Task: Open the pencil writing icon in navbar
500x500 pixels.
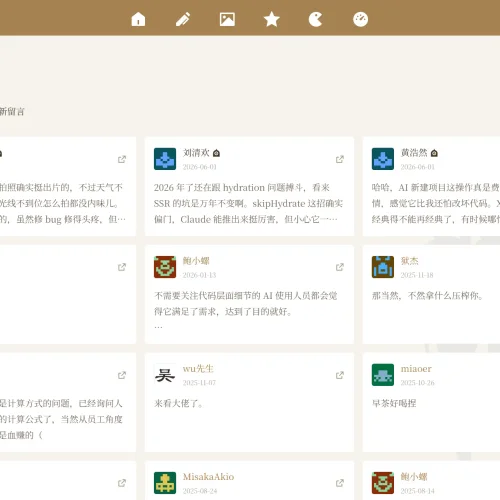Action: click(x=183, y=19)
